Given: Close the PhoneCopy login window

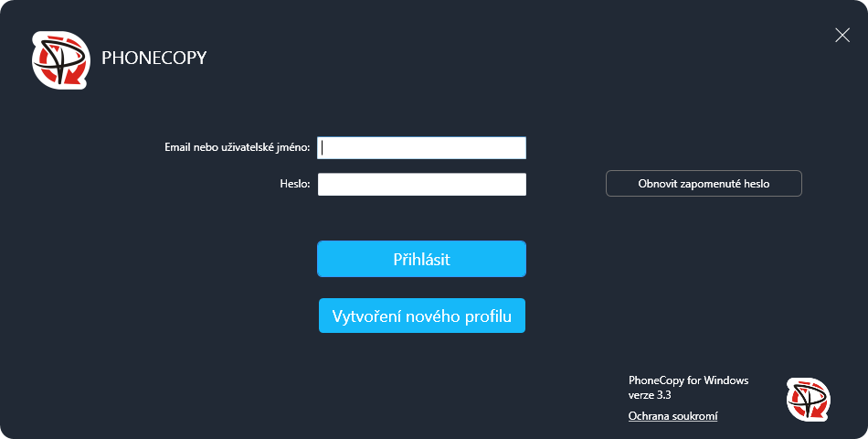Looking at the screenshot, I should (842, 36).
